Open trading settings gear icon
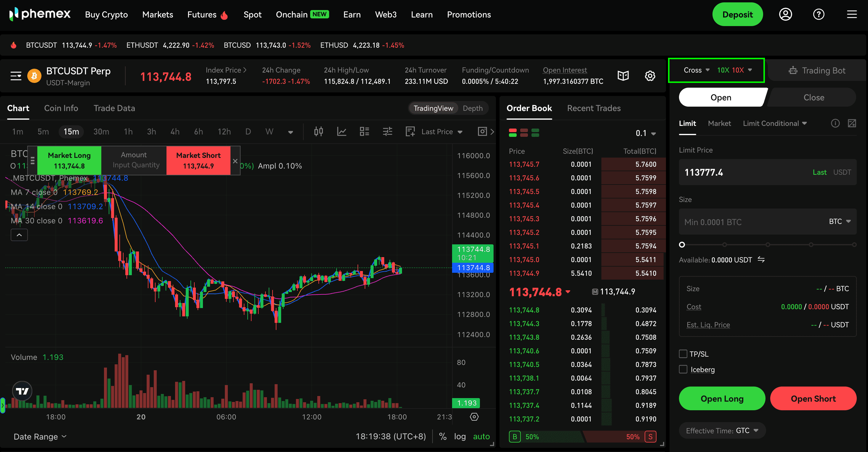 pyautogui.click(x=650, y=76)
